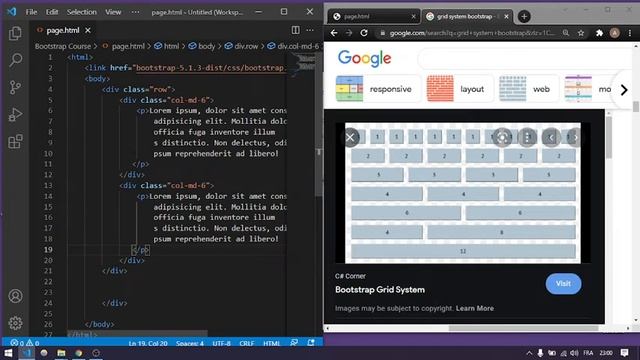Viewport: 640px width, 360px height.
Task: Click the Chrome zoom magnifier icon in address bar
Action: [x=566, y=33]
